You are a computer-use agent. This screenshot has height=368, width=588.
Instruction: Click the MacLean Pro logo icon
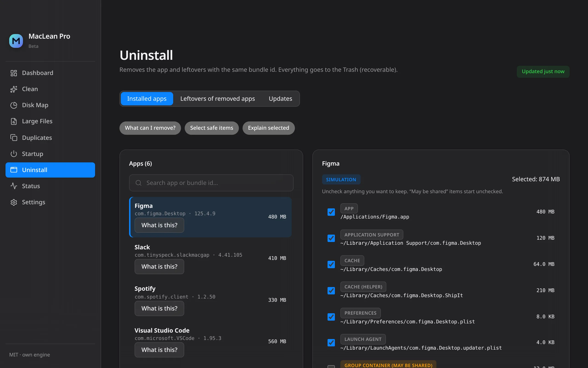coord(16,41)
